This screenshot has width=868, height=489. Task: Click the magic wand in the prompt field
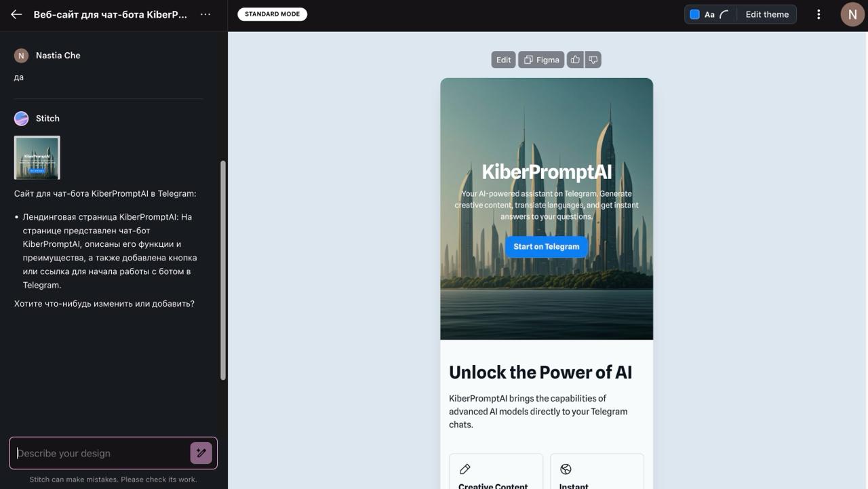(201, 452)
